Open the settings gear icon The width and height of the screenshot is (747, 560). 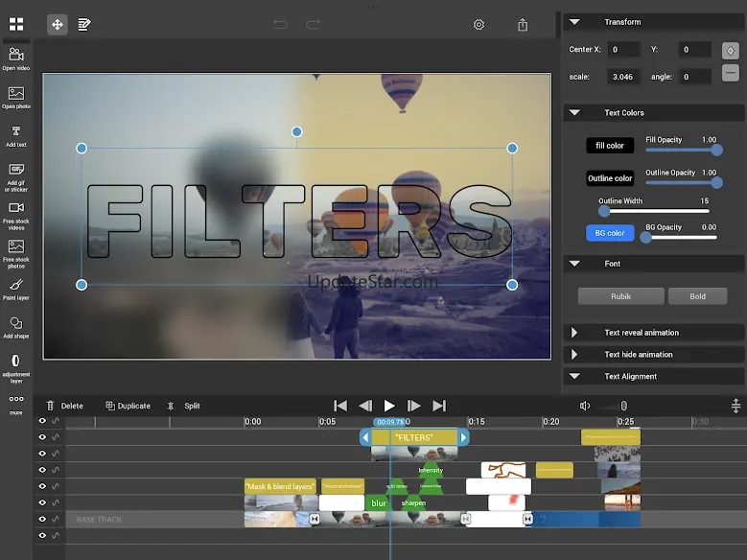coord(479,25)
